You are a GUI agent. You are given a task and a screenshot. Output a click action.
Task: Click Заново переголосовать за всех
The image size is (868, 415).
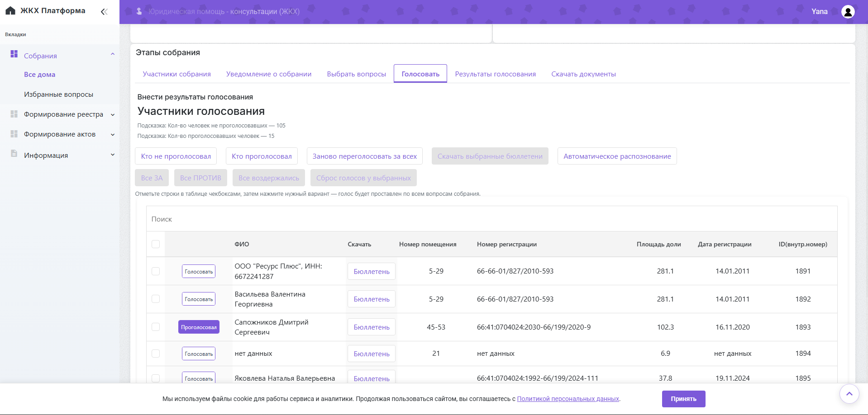pyautogui.click(x=365, y=156)
